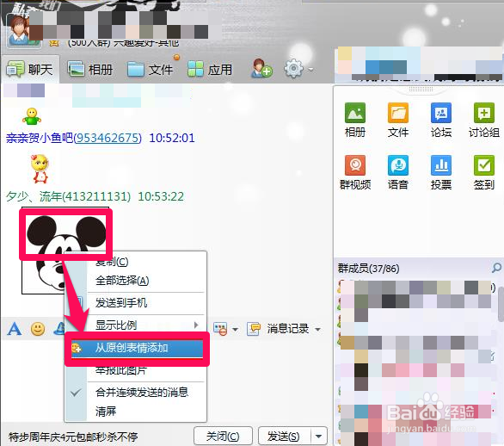Click the 特步周年庆4元包邮秒杀不停 ad link

pos(73,437)
